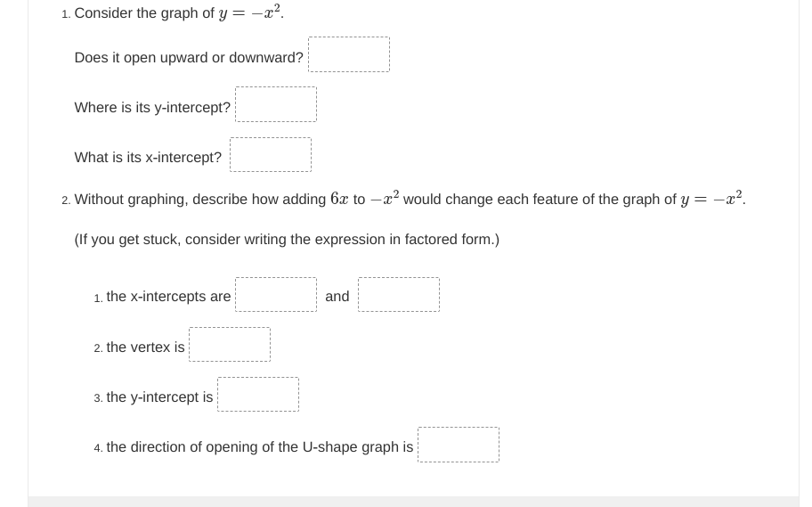
Task: Click the "Where is its y-intercept?" prompt
Action: point(152,108)
